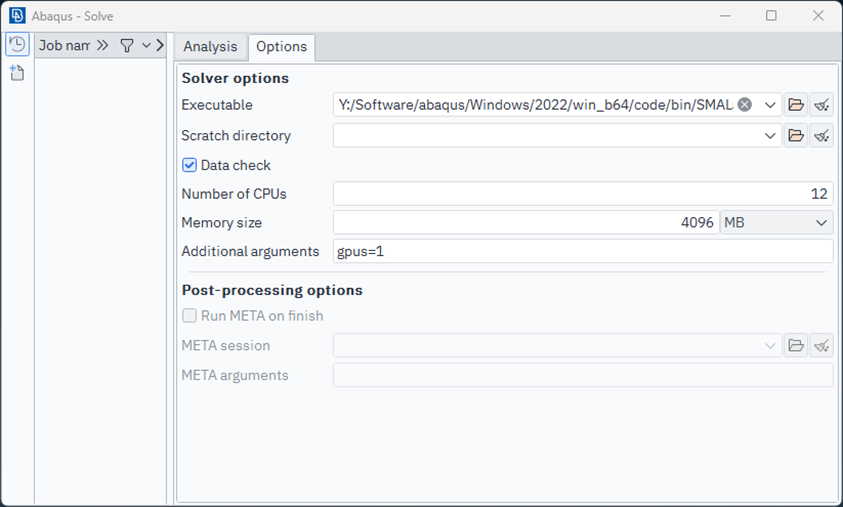
Task: Click the new job icon in sidebar
Action: 17,73
